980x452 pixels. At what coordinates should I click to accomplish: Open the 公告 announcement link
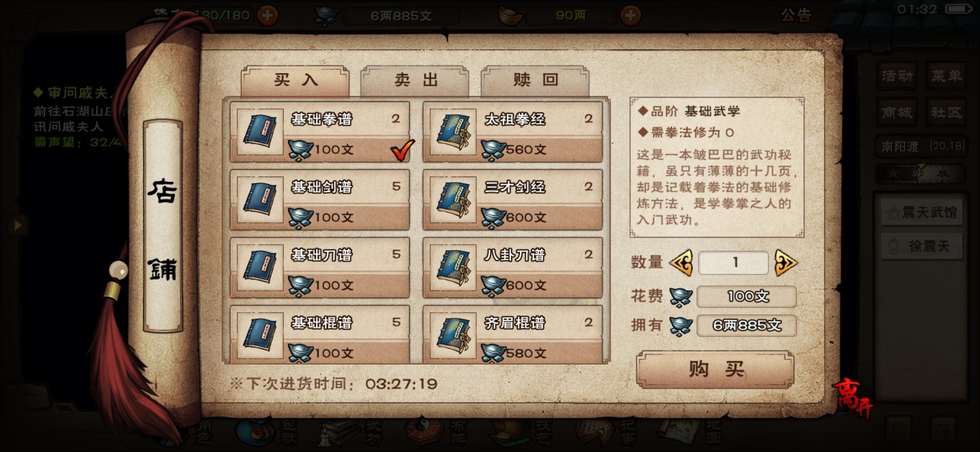(796, 15)
